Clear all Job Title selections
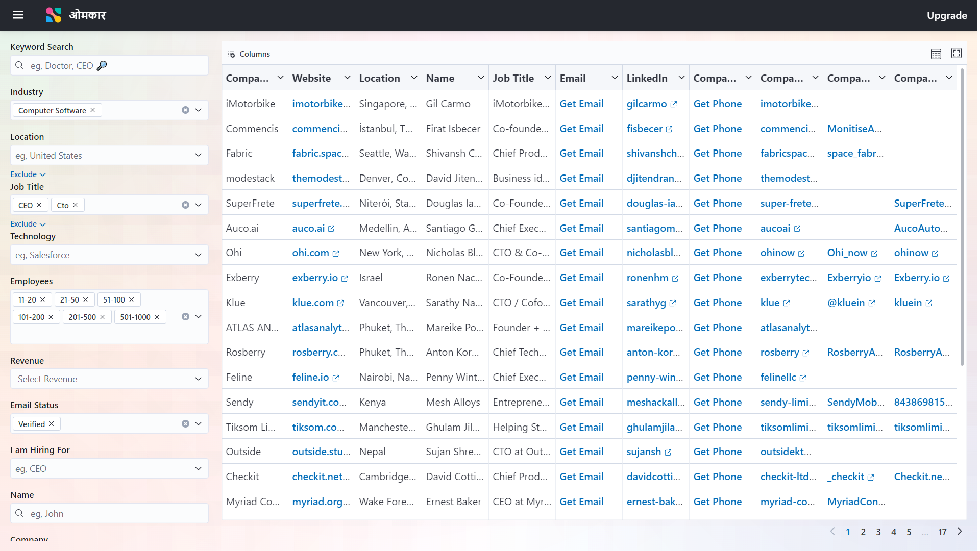 click(185, 205)
